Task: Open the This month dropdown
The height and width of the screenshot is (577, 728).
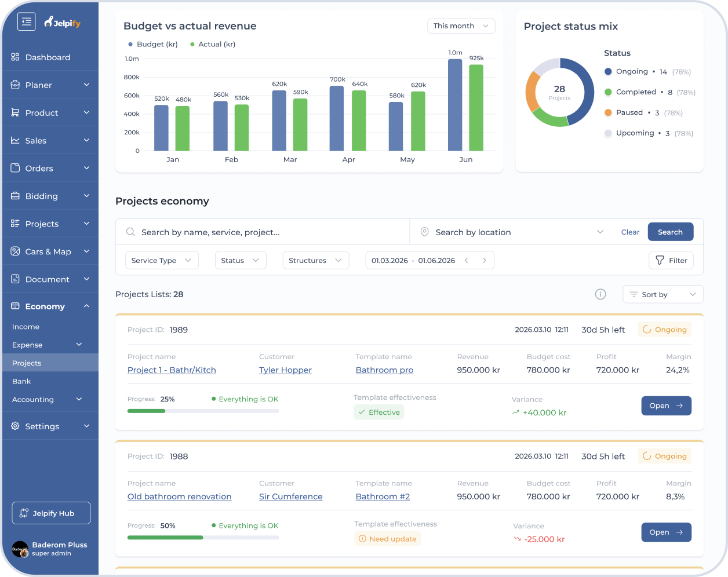Action: pos(461,26)
